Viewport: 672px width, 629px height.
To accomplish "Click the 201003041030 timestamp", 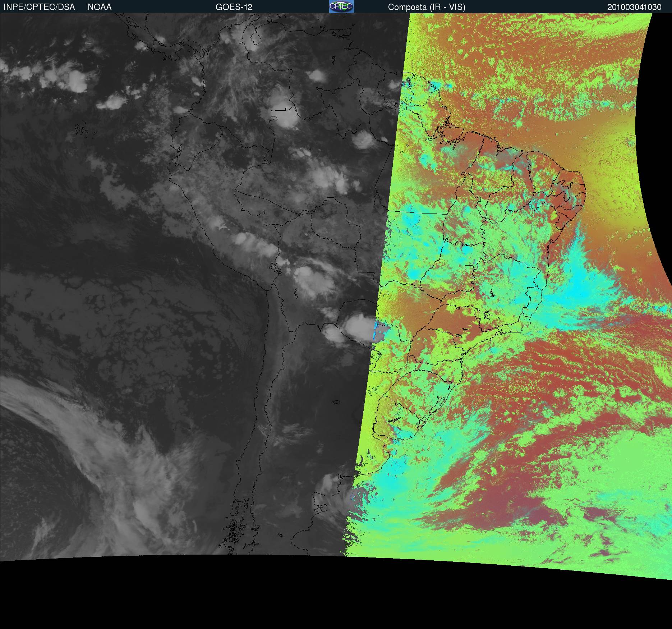I will 634,7.
